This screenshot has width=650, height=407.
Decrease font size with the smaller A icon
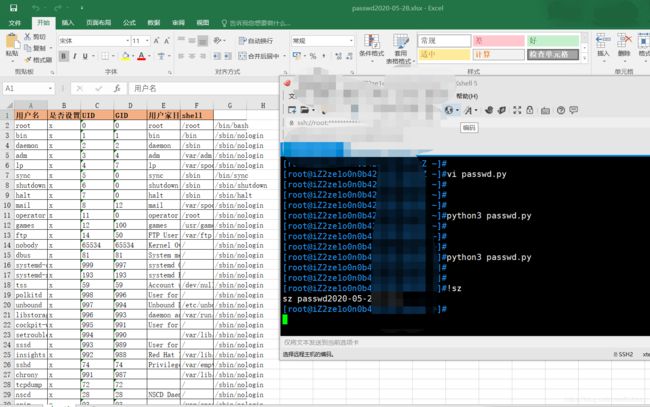(x=167, y=41)
